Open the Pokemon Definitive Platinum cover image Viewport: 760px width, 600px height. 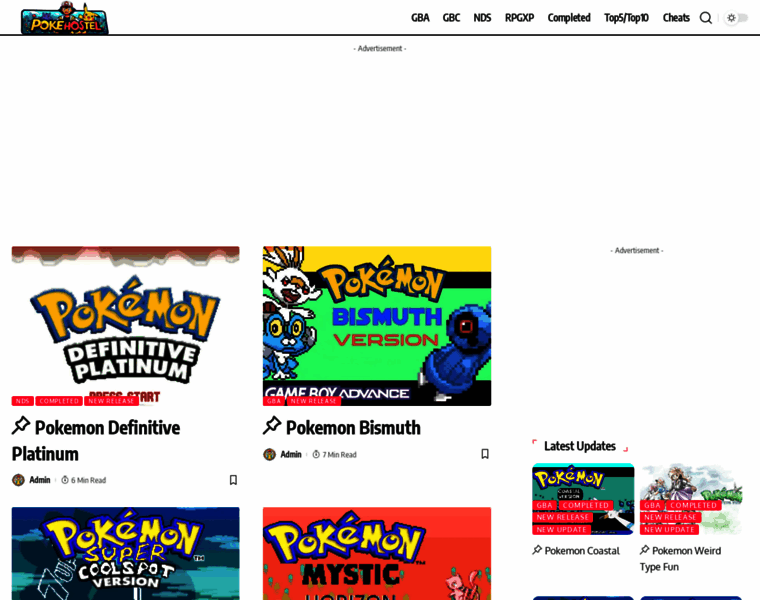126,326
